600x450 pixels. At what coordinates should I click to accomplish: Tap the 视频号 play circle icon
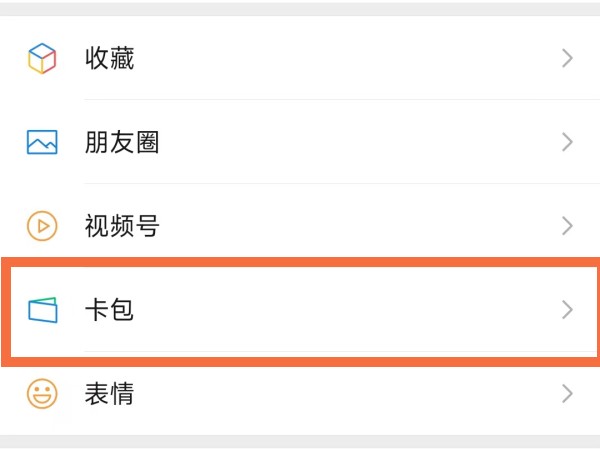click(x=42, y=226)
